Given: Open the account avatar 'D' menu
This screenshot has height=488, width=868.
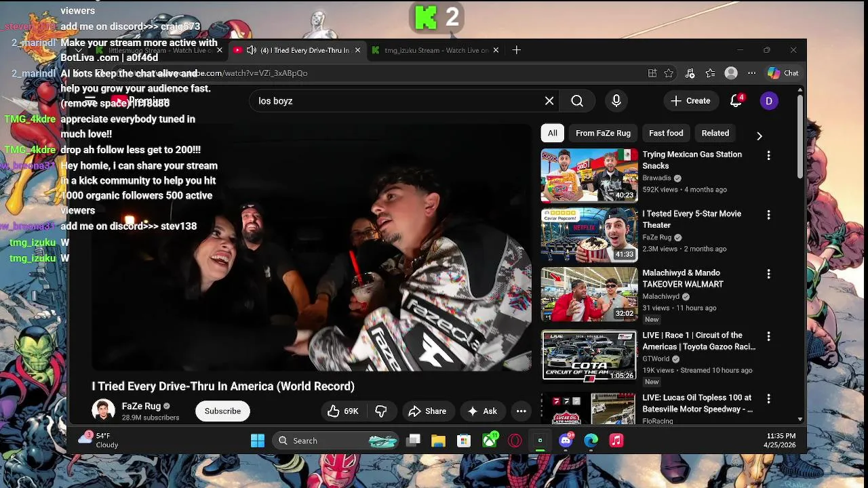Looking at the screenshot, I should pyautogui.click(x=768, y=101).
